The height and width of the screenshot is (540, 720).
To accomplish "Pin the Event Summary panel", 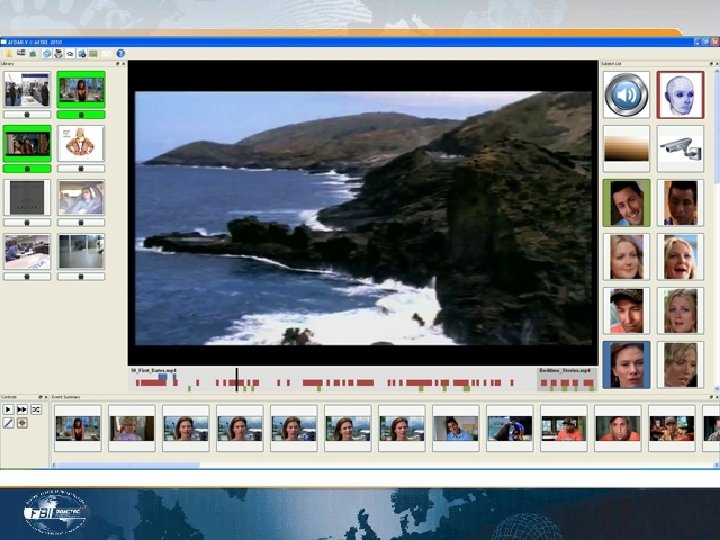I will click(711, 397).
